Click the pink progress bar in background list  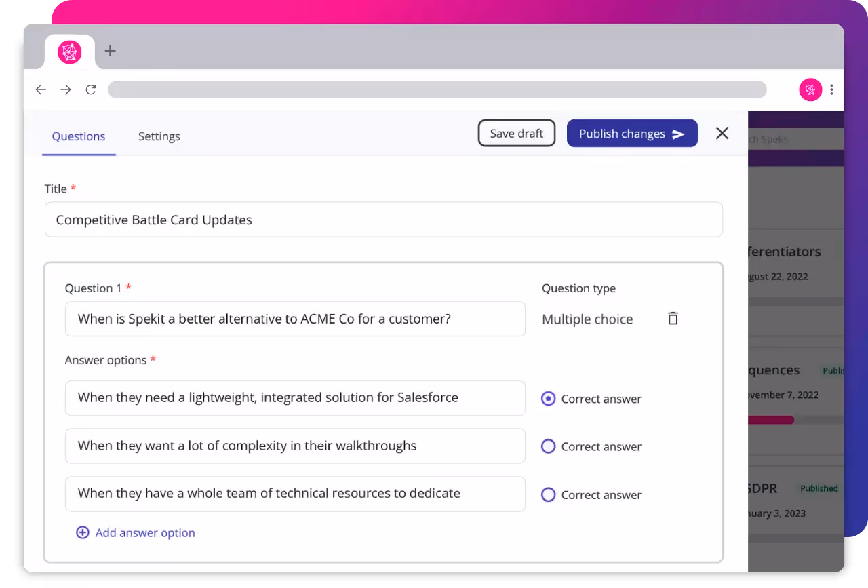771,420
